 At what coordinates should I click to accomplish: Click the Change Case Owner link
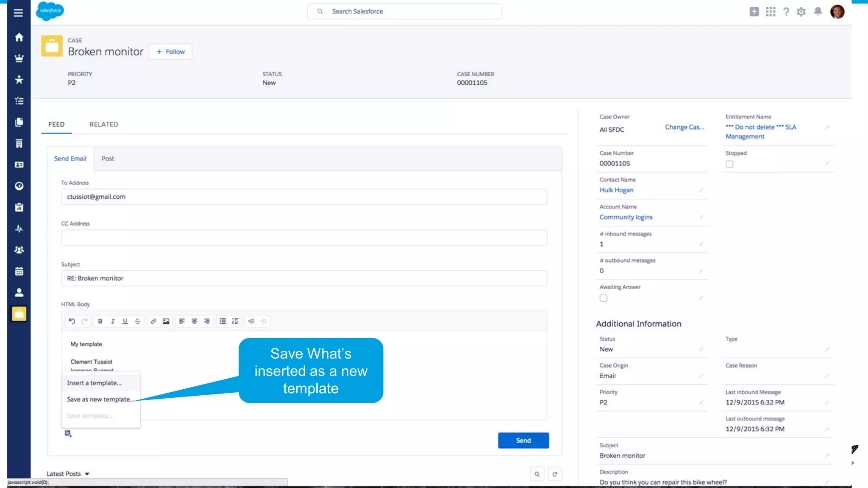pos(684,127)
